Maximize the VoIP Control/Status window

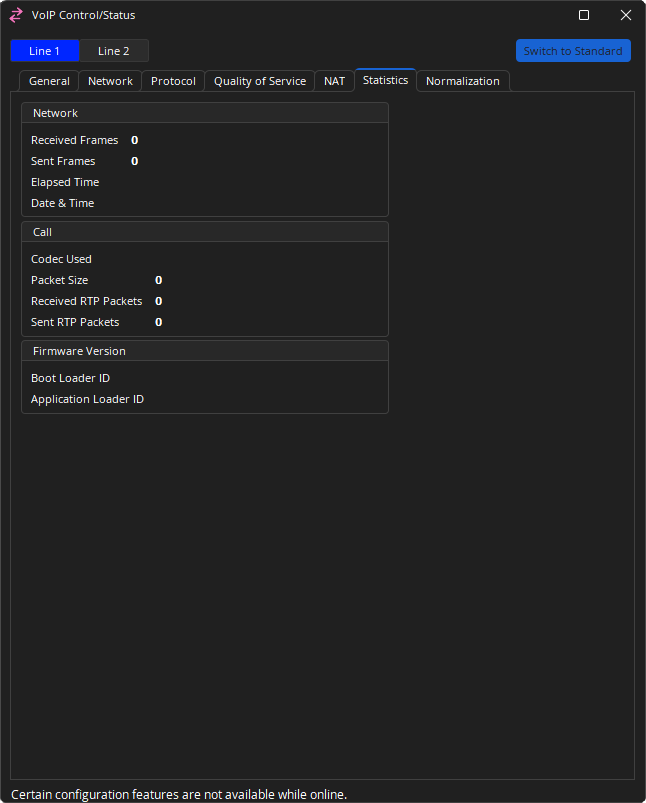coord(584,15)
